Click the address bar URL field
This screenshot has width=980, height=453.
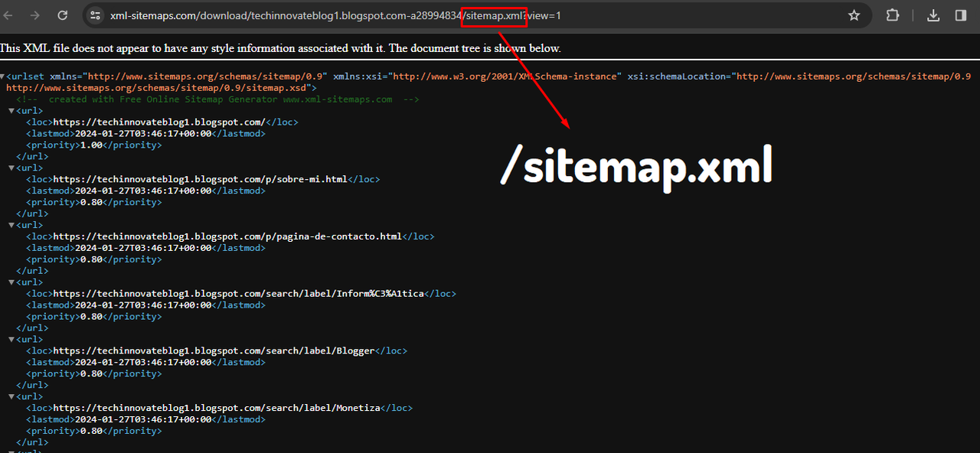[475, 15]
